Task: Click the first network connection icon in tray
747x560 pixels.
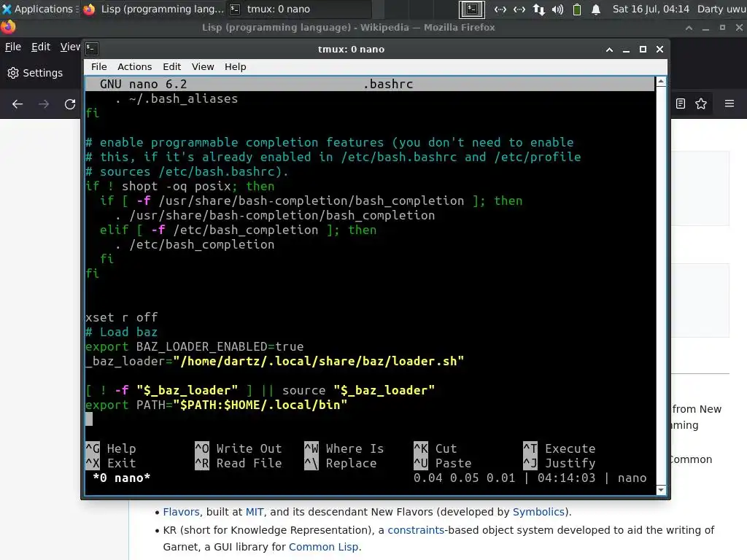Action: (500, 9)
